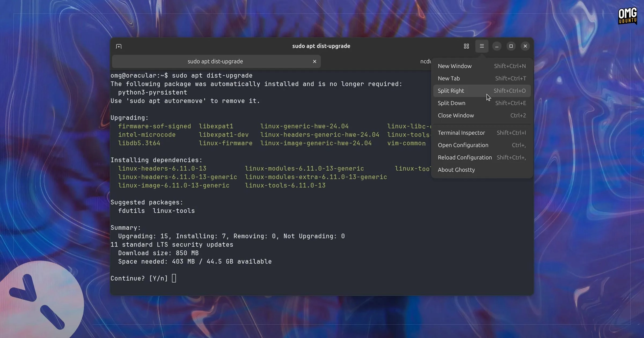Open About Ghostty from the menu
The image size is (644, 338).
point(482,170)
